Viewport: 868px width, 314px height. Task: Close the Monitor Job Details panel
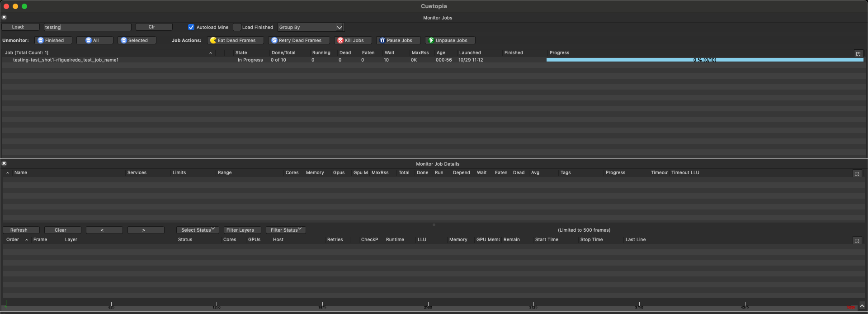pyautogui.click(x=4, y=163)
